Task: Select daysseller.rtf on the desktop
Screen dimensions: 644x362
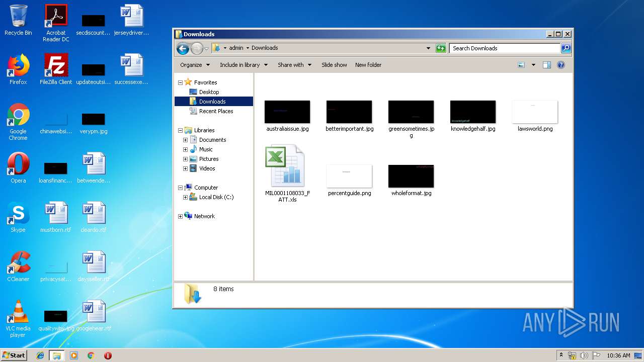Action: (94, 266)
